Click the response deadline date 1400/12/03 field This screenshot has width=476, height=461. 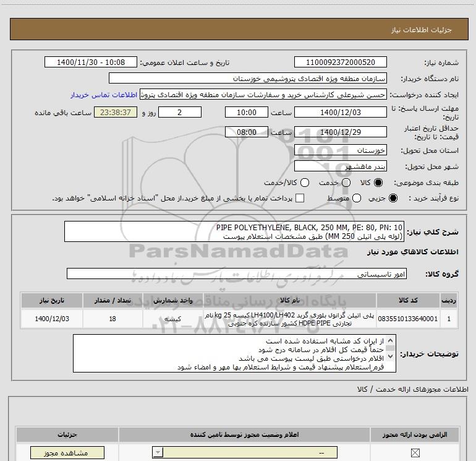[x=340, y=112]
